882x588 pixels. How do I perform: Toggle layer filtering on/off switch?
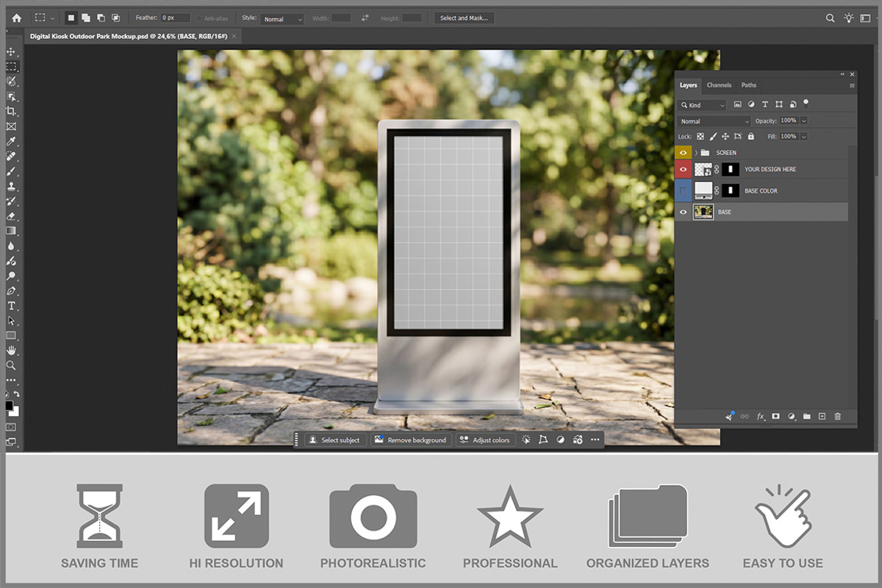[x=806, y=104]
